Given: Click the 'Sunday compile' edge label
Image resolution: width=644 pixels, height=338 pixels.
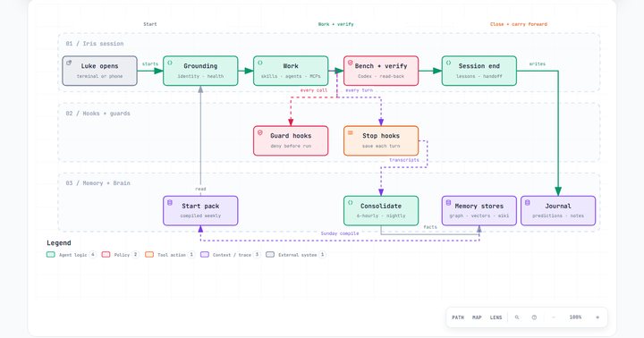Looking at the screenshot, I should pos(340,233).
